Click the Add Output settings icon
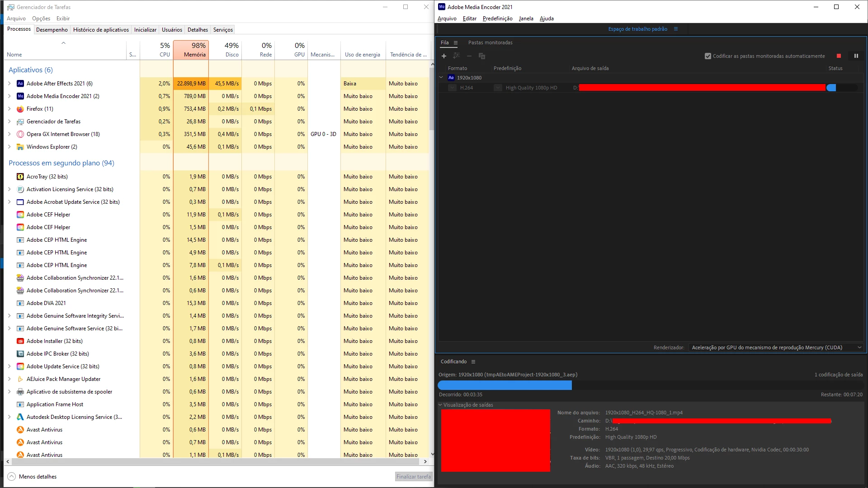This screenshot has height=488, width=868. point(457,56)
